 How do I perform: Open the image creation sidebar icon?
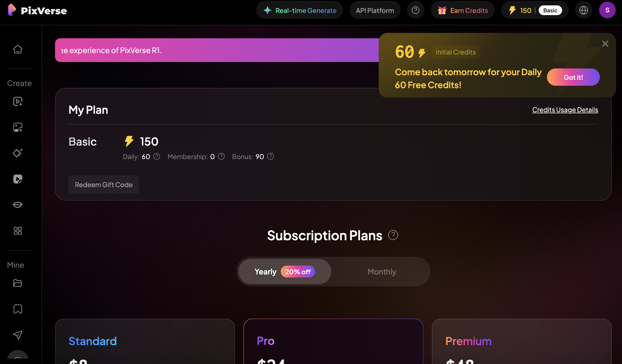18,127
